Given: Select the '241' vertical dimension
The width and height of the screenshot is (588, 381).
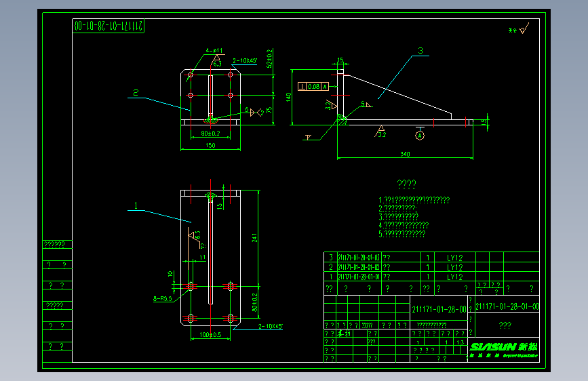Looking at the screenshot, I should (254, 238).
